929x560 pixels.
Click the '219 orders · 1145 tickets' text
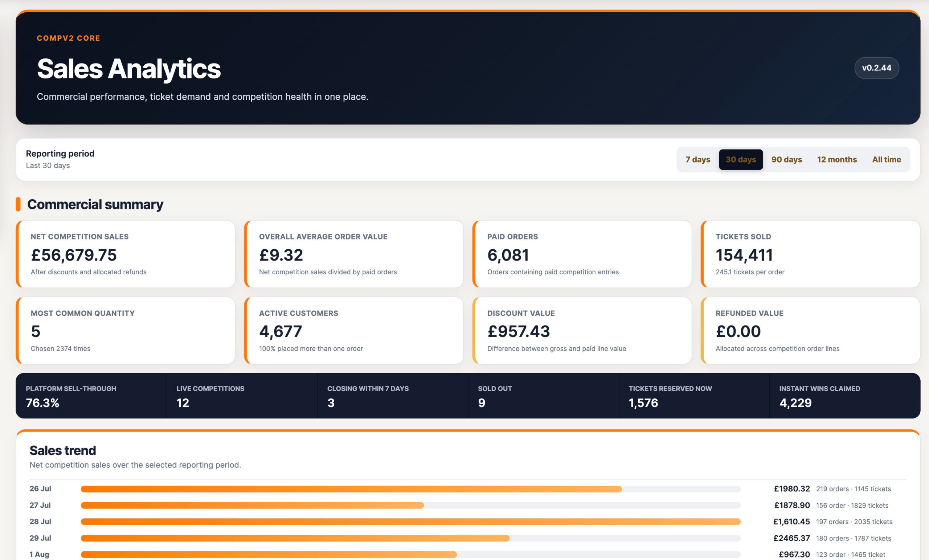coord(853,489)
